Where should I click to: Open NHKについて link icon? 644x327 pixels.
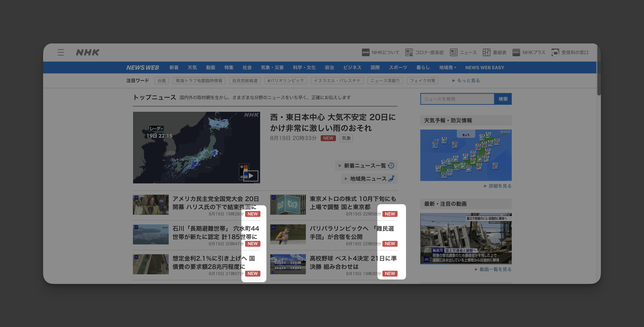tap(365, 52)
